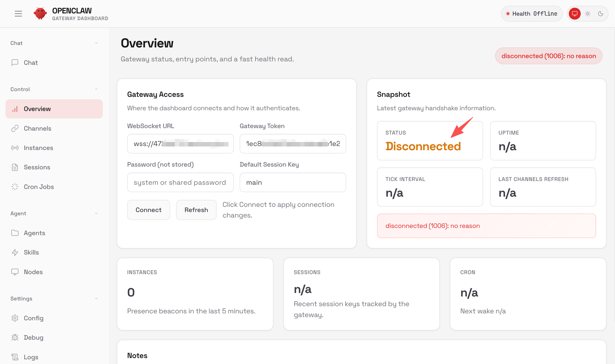
Task: Click the Health Offline status pill
Action: (532, 14)
